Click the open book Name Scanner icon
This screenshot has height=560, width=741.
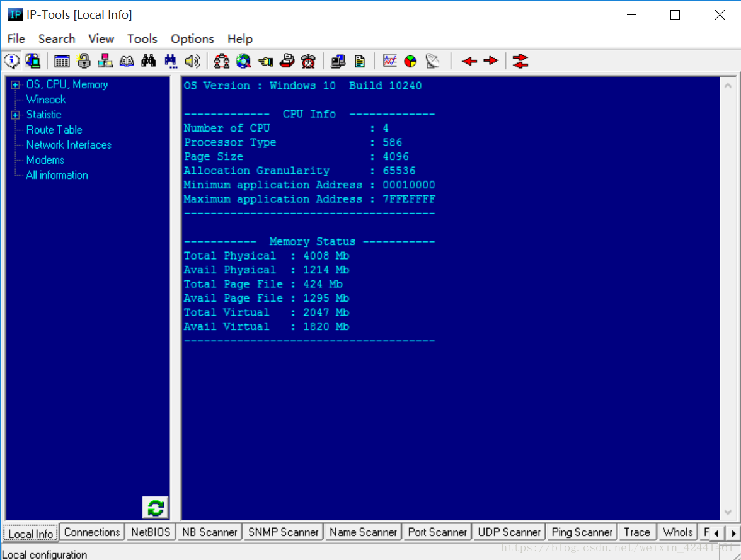tap(127, 61)
